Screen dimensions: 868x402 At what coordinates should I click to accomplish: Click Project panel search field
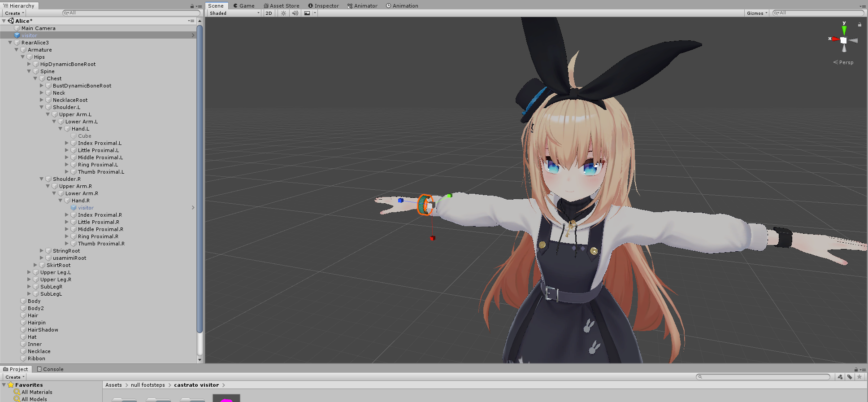[763, 377]
